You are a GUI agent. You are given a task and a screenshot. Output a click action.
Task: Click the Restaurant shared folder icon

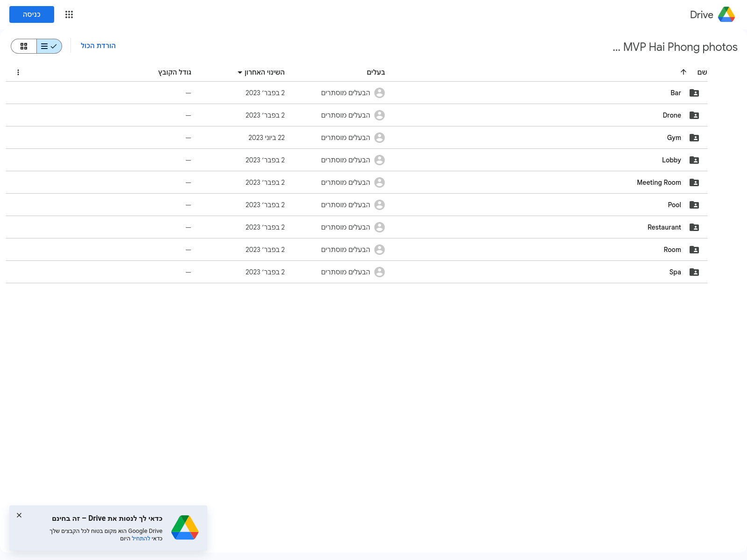[694, 227]
